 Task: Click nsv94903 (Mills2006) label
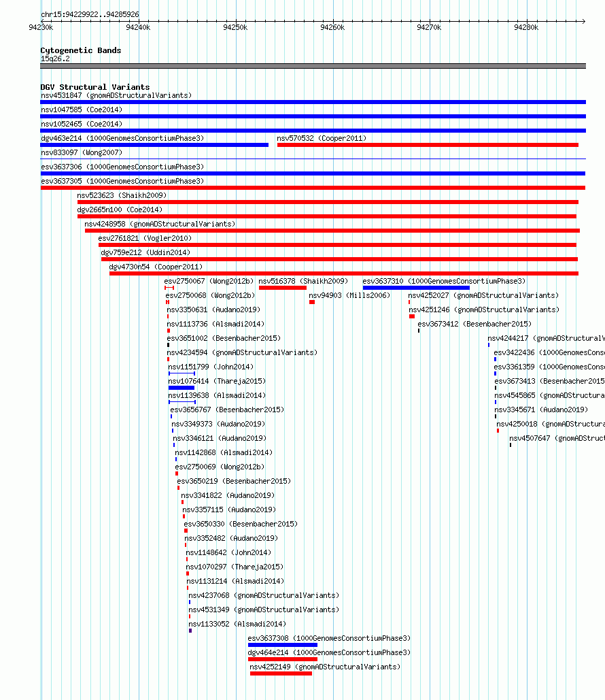[349, 295]
